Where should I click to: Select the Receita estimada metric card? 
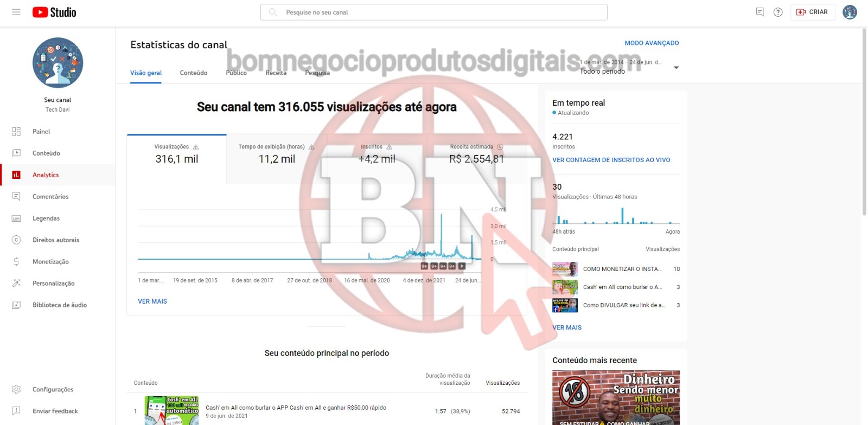coord(476,154)
